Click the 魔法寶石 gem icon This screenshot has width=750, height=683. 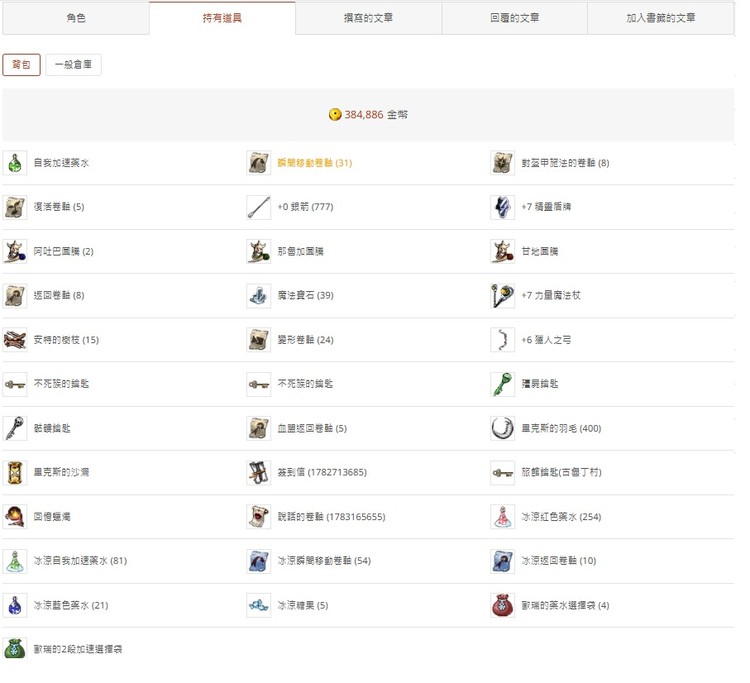pyautogui.click(x=259, y=296)
